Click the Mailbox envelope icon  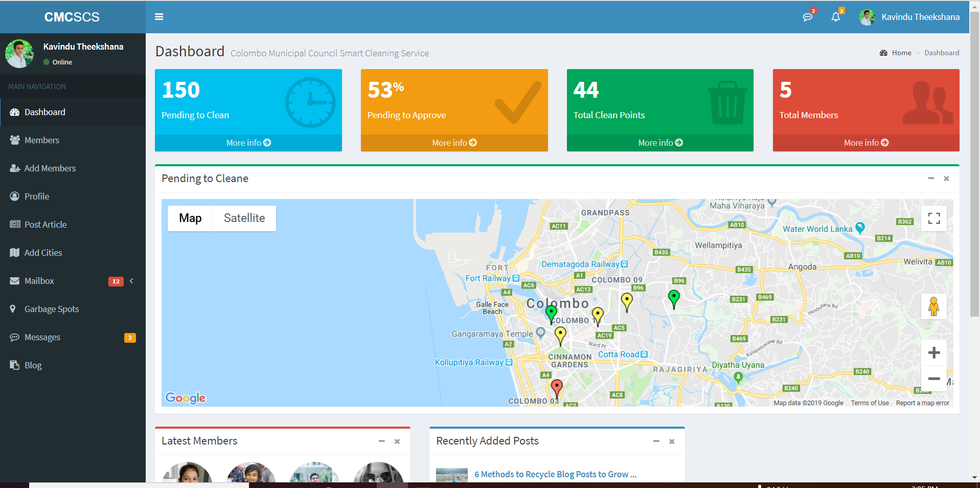pos(14,281)
